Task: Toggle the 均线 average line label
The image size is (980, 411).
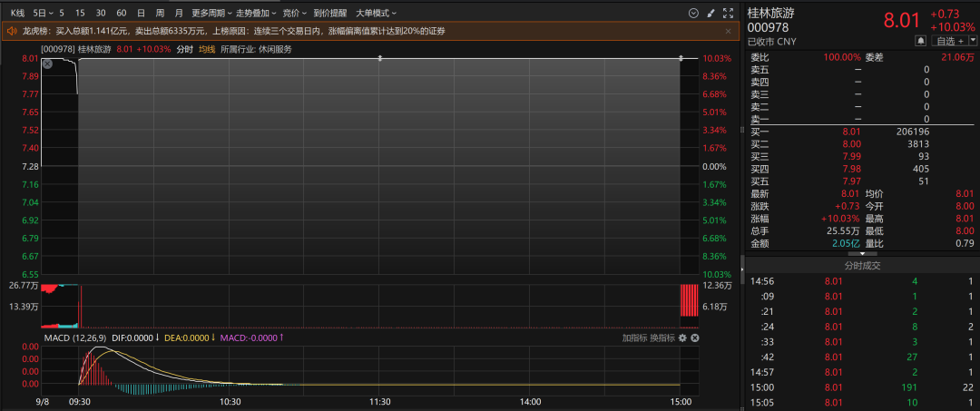Action: click(x=207, y=49)
